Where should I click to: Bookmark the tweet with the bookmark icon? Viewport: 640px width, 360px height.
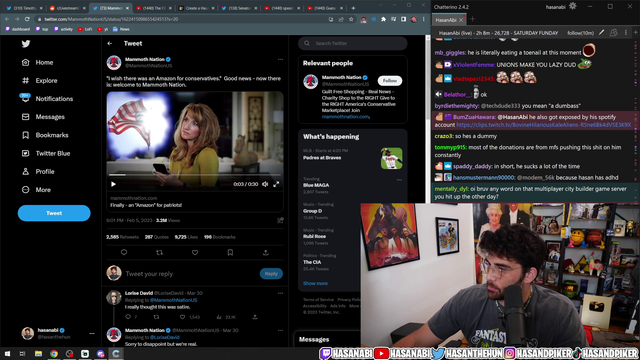(230, 253)
